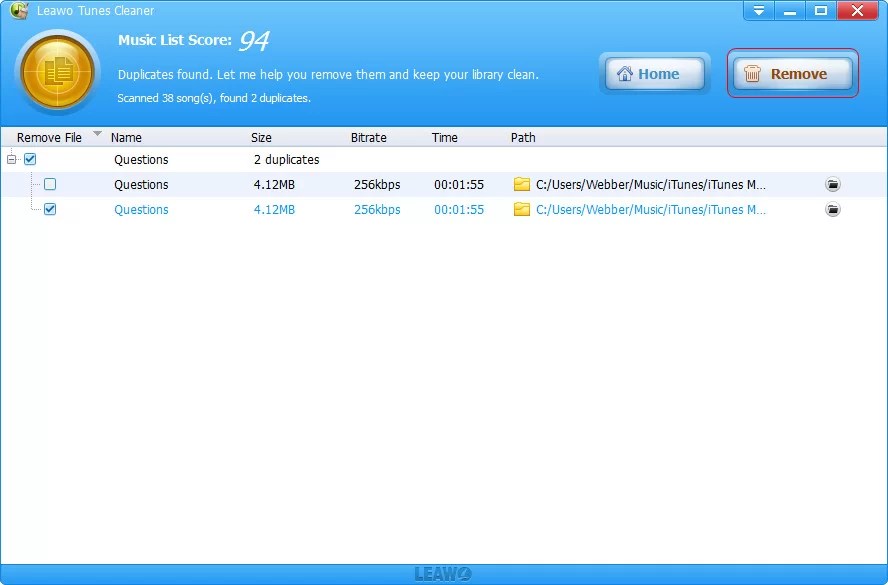Open the title bar drop-down menu arrow

coord(758,10)
